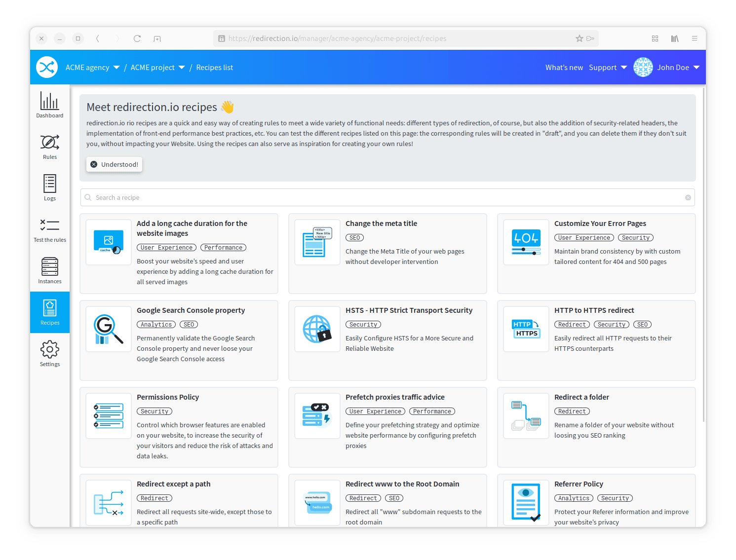Open 'Google Search Console property' recipe

[x=191, y=310]
